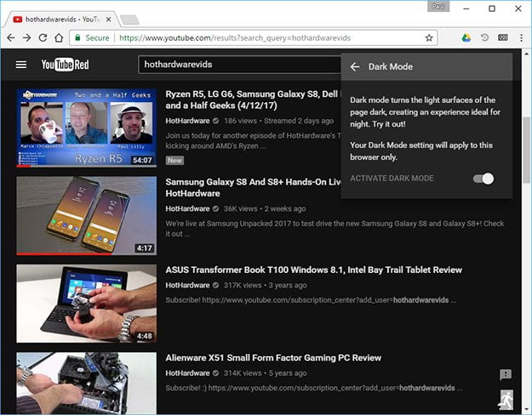This screenshot has height=415, width=532.
Task: Click the browser Forward arrow
Action: 26,37
